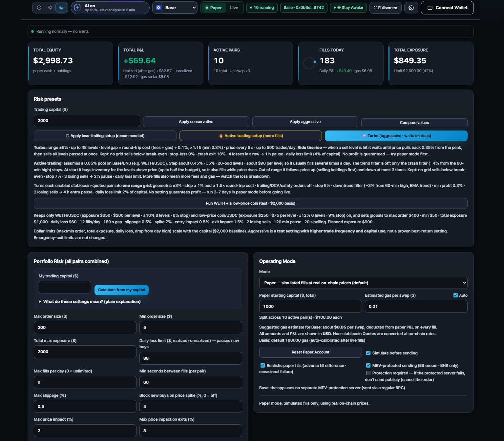
Task: Open the operating Mode dropdown
Action: [363, 283]
